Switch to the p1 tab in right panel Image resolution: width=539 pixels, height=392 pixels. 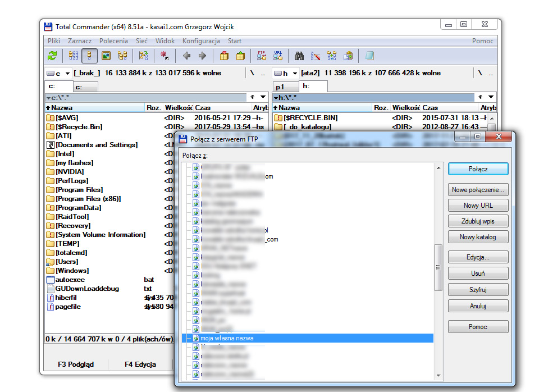[x=285, y=87]
